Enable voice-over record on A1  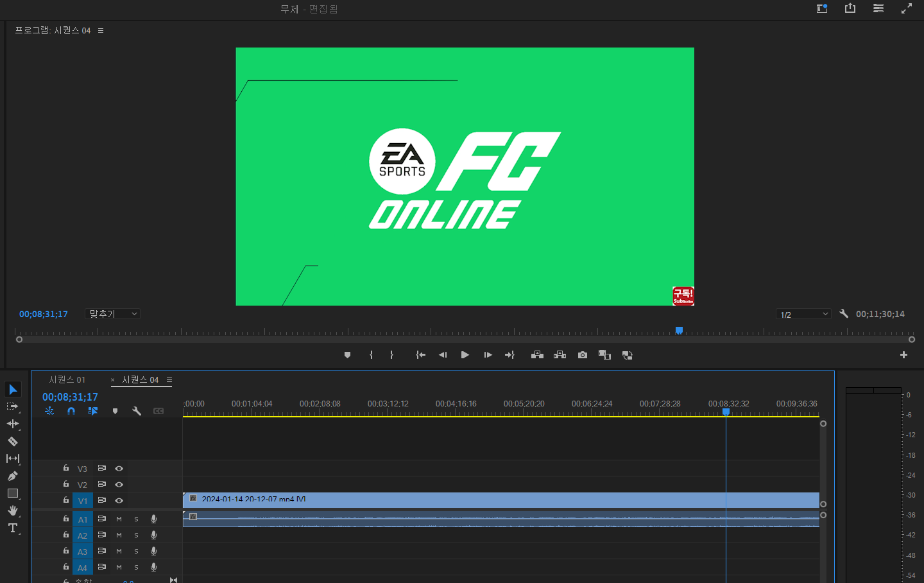[153, 519]
